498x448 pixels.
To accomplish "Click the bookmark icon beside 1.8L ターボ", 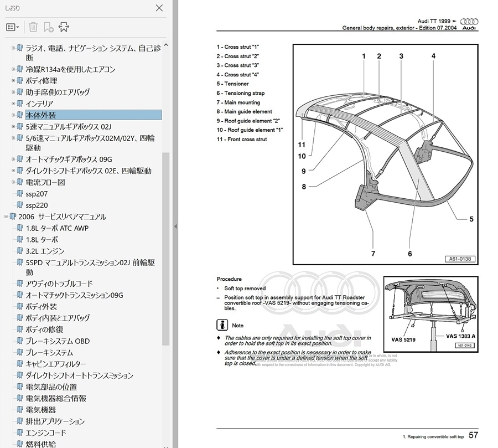I will tap(20, 239).
